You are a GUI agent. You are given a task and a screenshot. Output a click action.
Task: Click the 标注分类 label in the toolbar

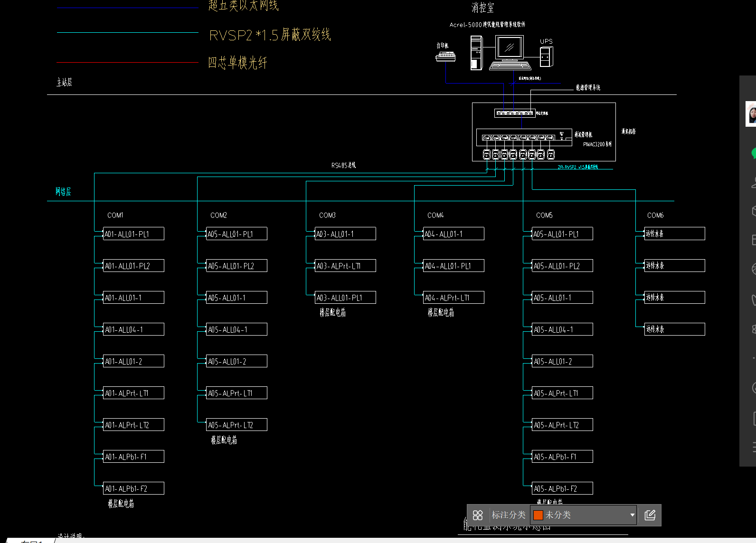tap(509, 515)
